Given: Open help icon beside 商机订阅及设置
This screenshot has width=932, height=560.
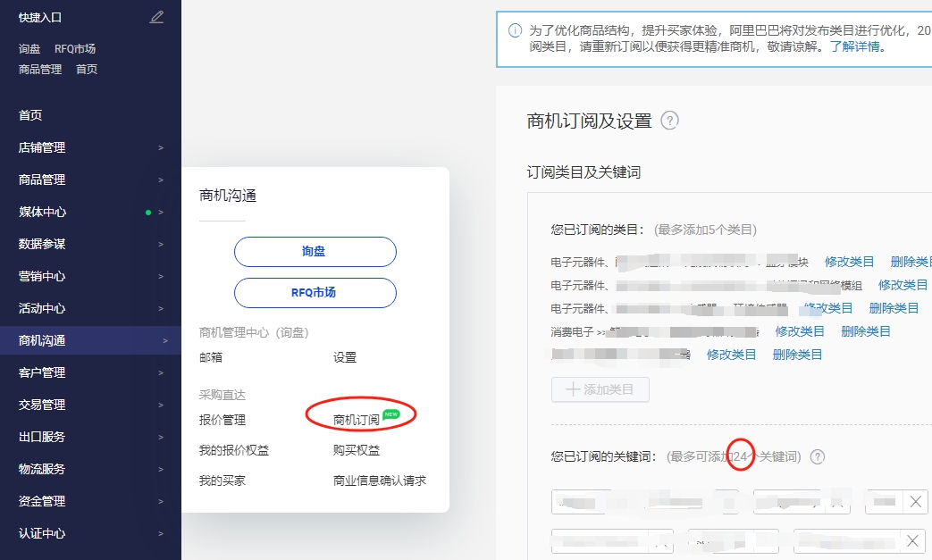Looking at the screenshot, I should click(x=670, y=121).
